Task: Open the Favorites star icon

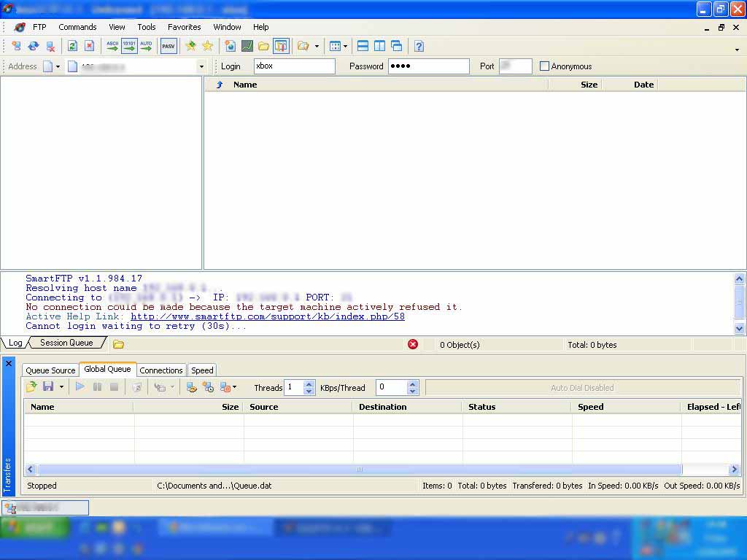Action: tap(207, 46)
